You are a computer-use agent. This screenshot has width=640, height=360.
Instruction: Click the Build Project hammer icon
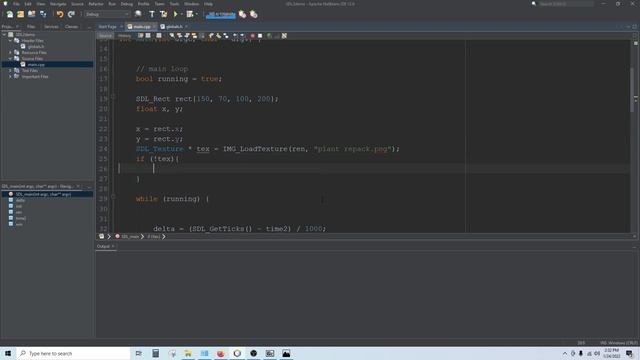pyautogui.click(x=152, y=14)
